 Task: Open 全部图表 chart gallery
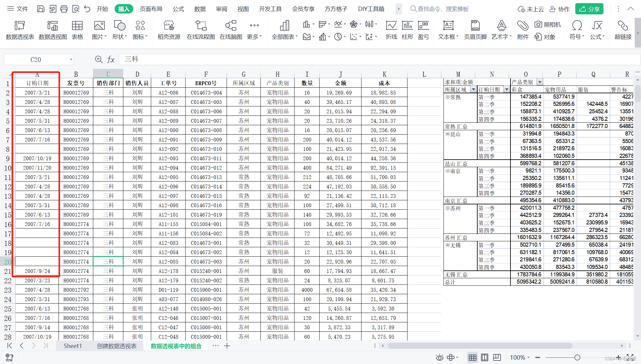pos(284,30)
